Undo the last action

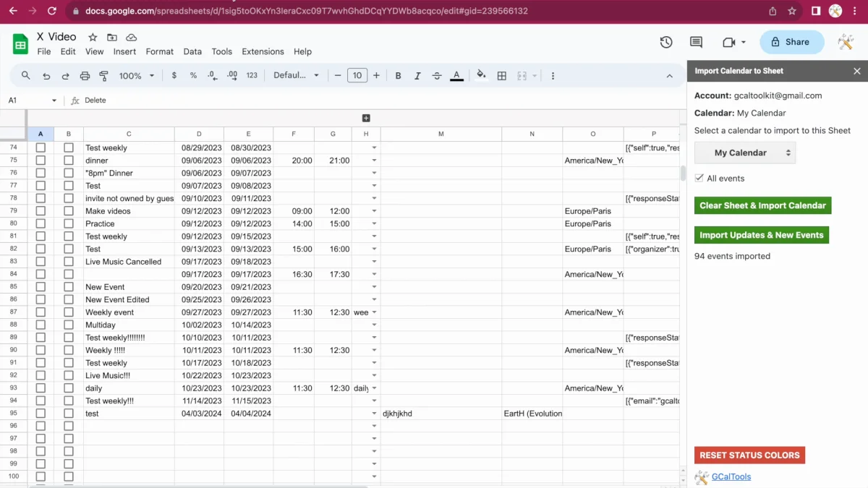point(46,75)
